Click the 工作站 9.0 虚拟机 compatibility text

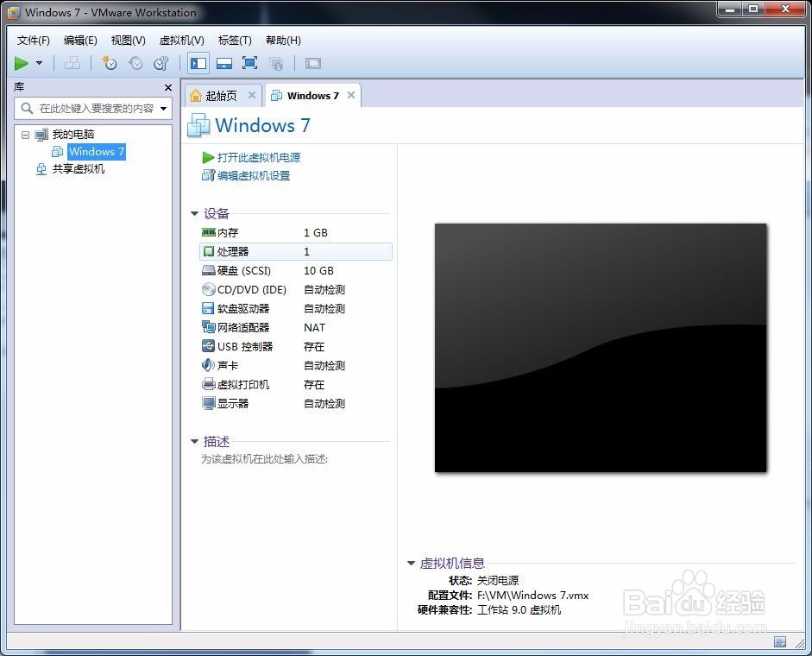coord(519,610)
